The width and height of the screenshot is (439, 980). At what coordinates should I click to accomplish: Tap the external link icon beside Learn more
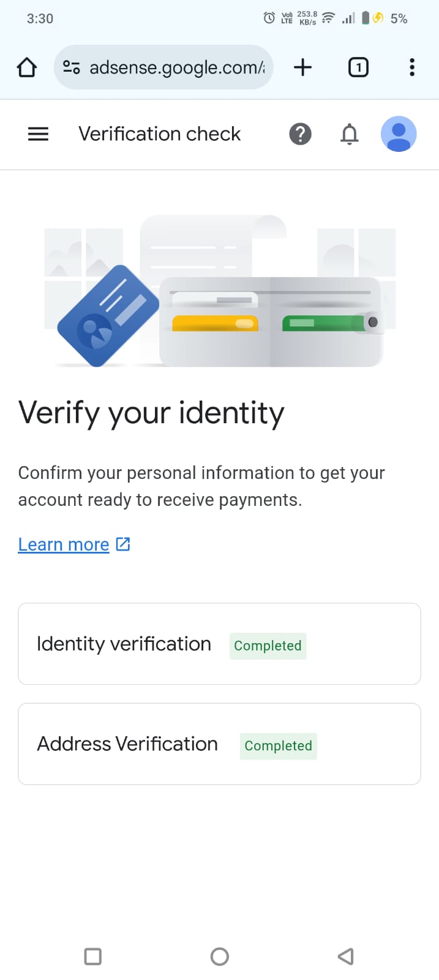[123, 544]
